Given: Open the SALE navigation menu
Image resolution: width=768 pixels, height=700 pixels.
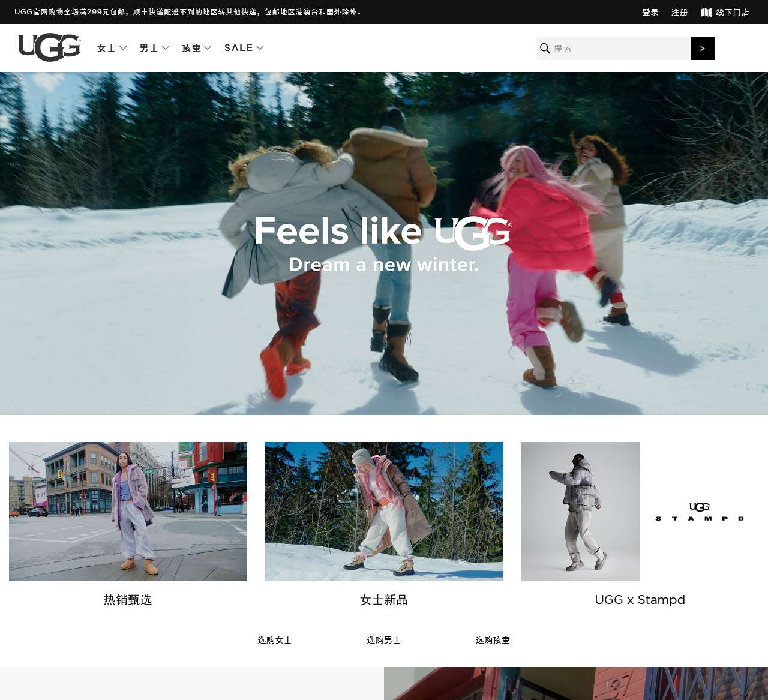Looking at the screenshot, I should click(x=239, y=48).
